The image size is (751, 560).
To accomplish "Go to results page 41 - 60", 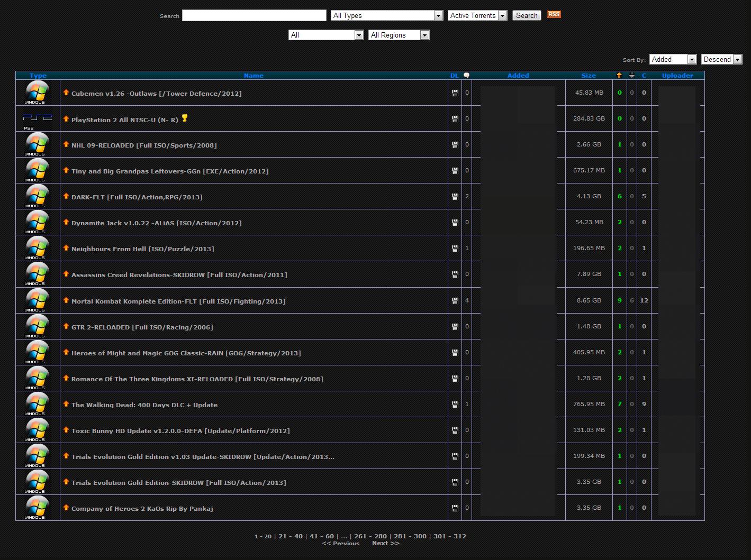I will tap(322, 536).
